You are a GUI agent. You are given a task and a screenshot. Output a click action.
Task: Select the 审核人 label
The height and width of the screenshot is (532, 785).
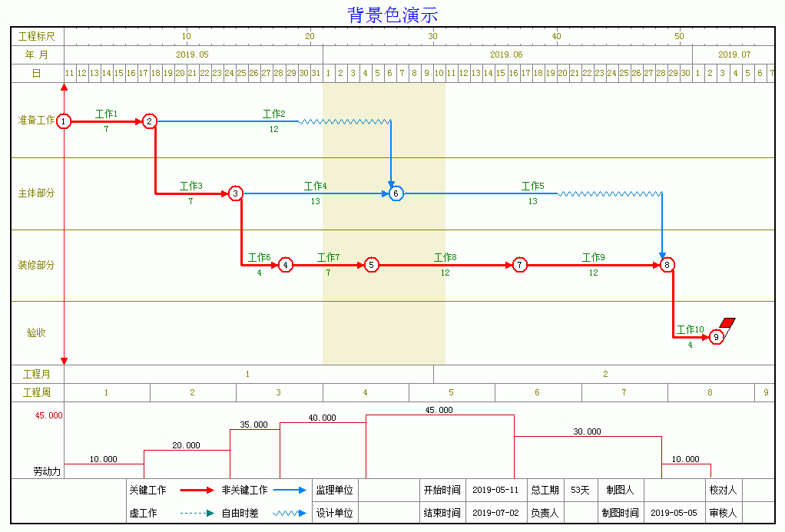point(724,513)
